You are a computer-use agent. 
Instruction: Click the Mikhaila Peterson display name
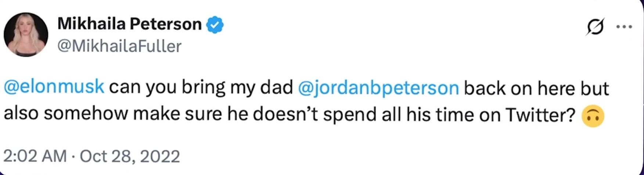(129, 25)
